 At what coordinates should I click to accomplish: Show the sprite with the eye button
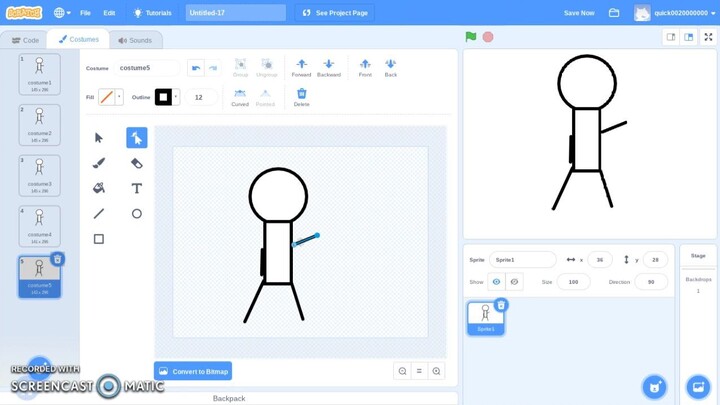pos(496,282)
